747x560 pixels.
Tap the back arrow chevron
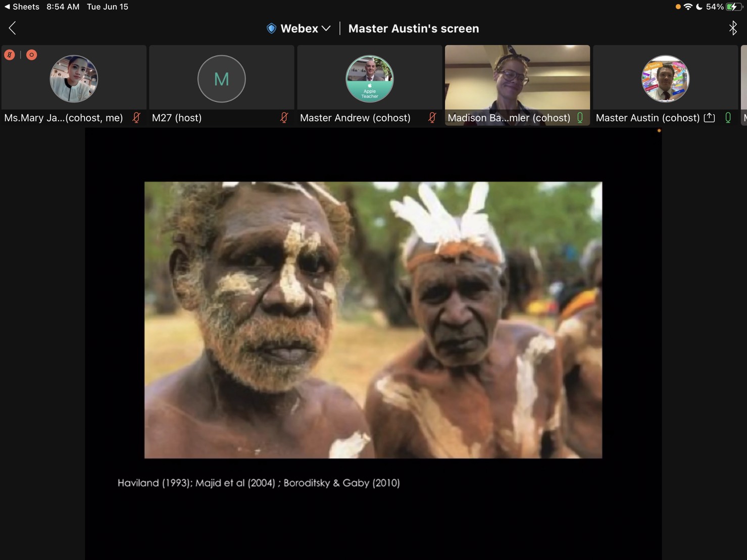13,28
